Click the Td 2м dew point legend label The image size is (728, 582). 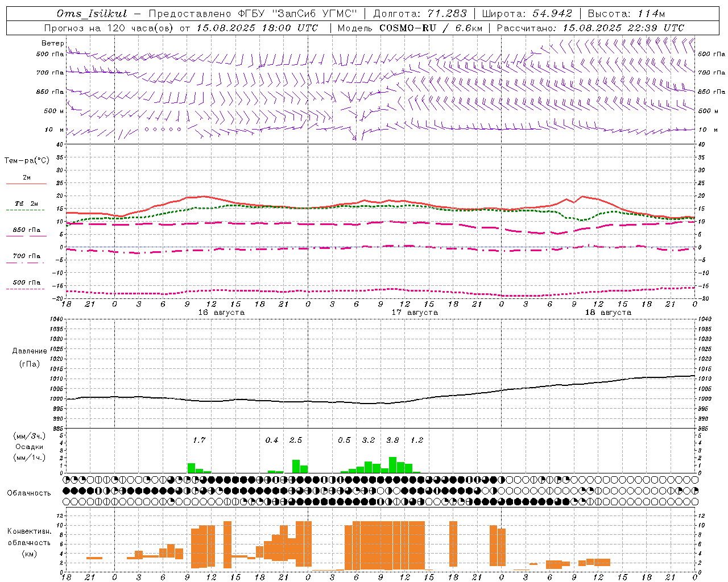[26, 203]
